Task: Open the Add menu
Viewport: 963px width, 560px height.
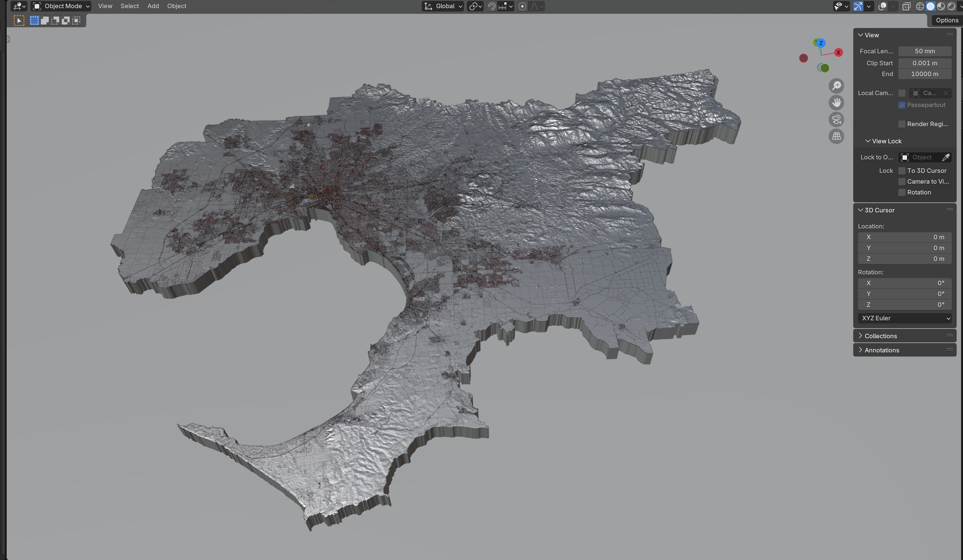Action: [x=153, y=6]
